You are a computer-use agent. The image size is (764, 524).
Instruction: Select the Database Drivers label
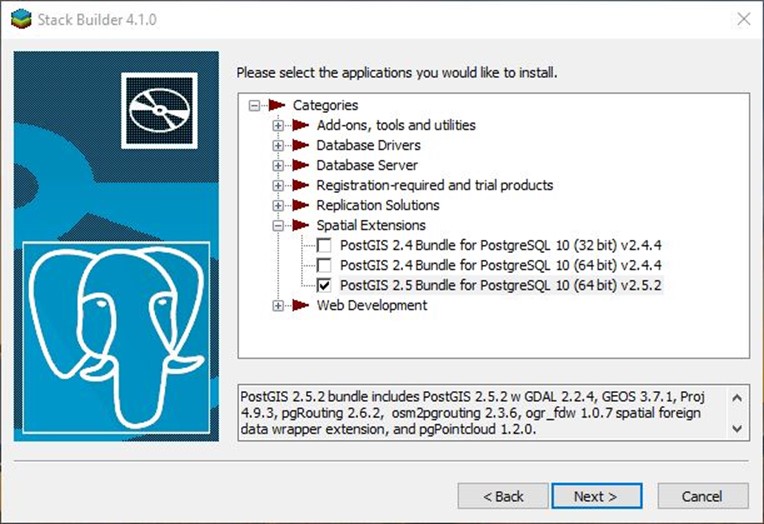tap(368, 145)
